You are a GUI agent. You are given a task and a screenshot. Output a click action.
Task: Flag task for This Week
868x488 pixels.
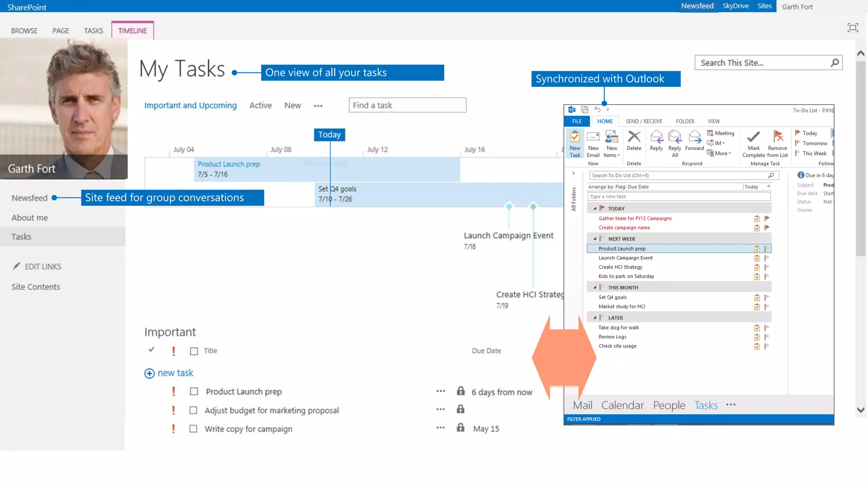click(x=811, y=153)
